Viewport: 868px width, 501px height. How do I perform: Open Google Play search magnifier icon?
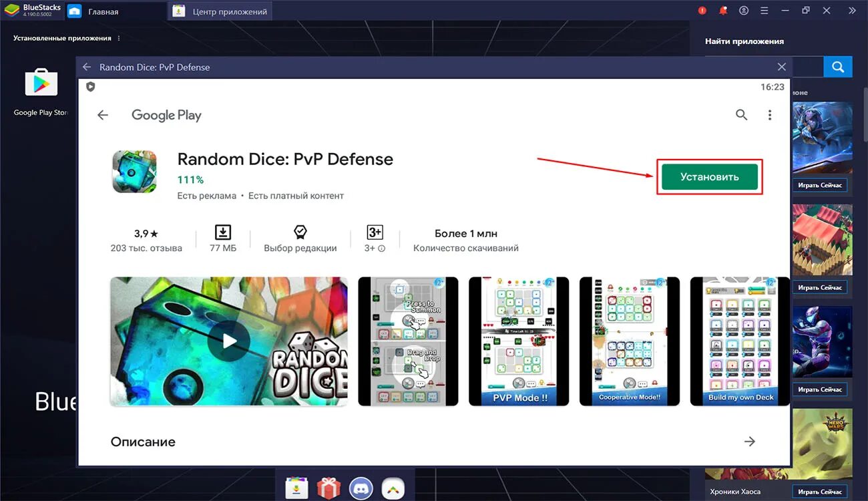coord(741,115)
